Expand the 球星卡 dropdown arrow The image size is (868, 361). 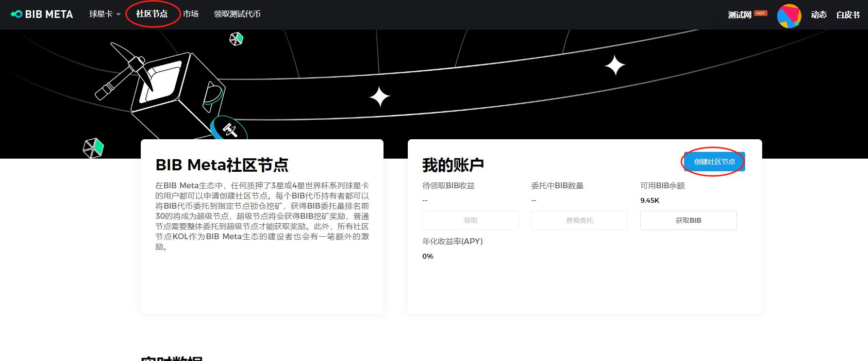click(x=118, y=15)
